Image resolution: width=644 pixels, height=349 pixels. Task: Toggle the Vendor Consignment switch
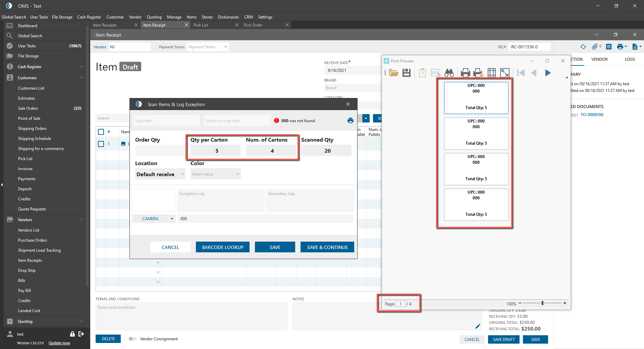coord(132,339)
